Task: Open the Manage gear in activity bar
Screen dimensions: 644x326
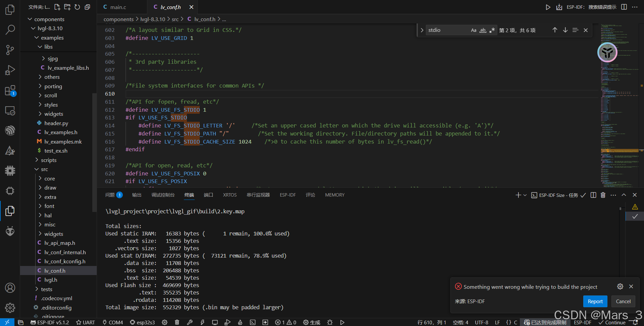Action: 10,308
